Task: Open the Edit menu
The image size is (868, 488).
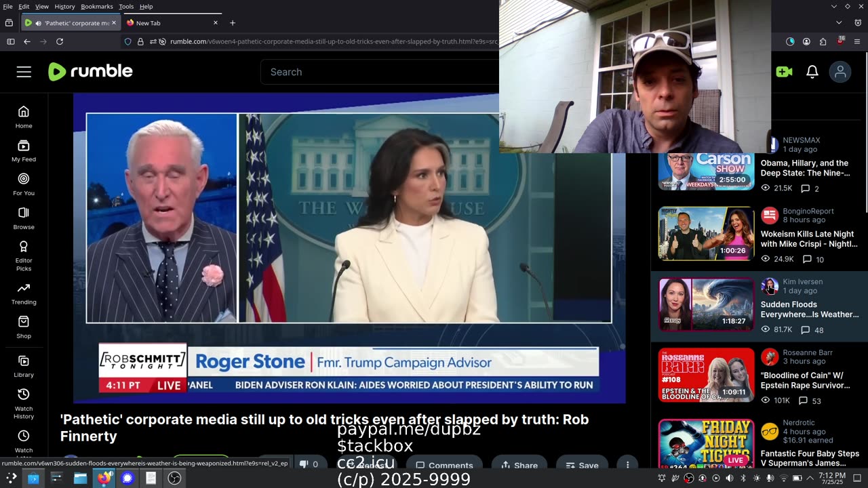Action: (24, 6)
